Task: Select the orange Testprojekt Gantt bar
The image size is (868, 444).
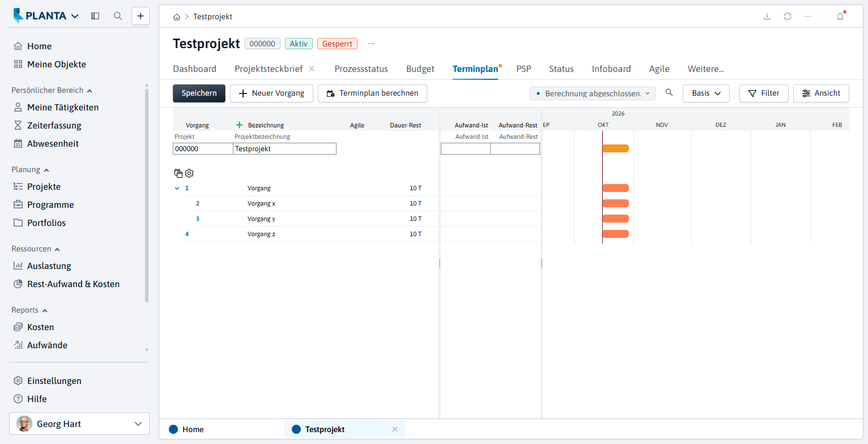Action: click(x=615, y=148)
